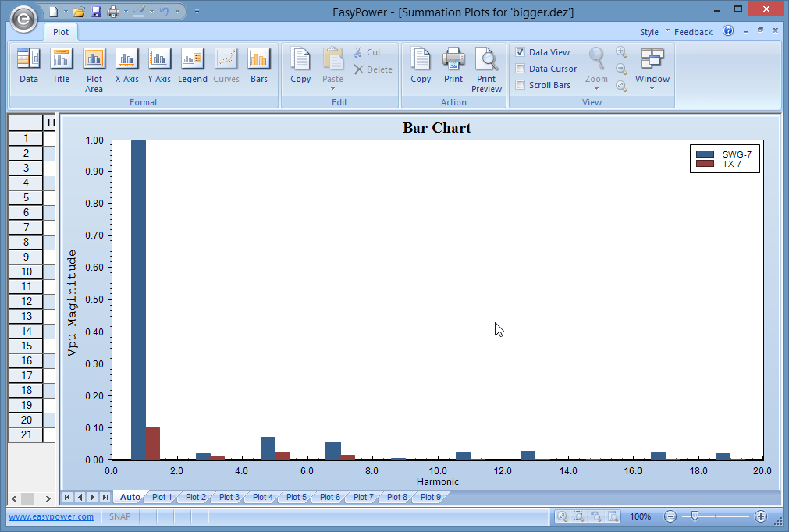
Task: Click the Feedback button
Action: click(x=693, y=32)
